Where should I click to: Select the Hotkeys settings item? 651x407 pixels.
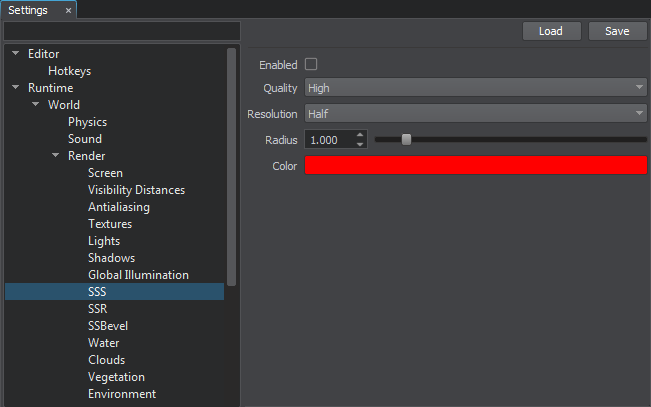[70, 71]
